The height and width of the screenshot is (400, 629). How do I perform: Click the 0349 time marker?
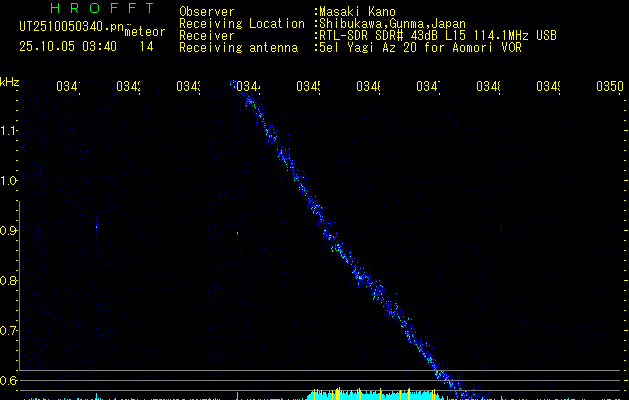click(548, 87)
